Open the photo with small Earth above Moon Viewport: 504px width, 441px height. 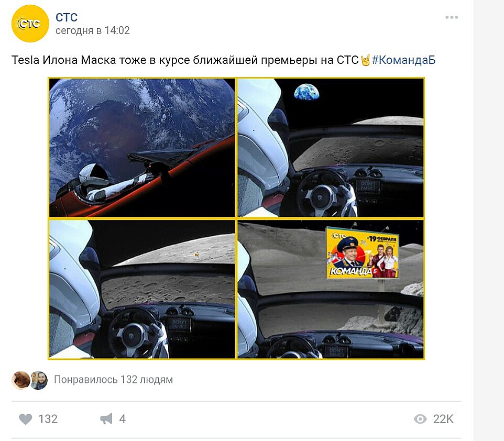[331, 148]
